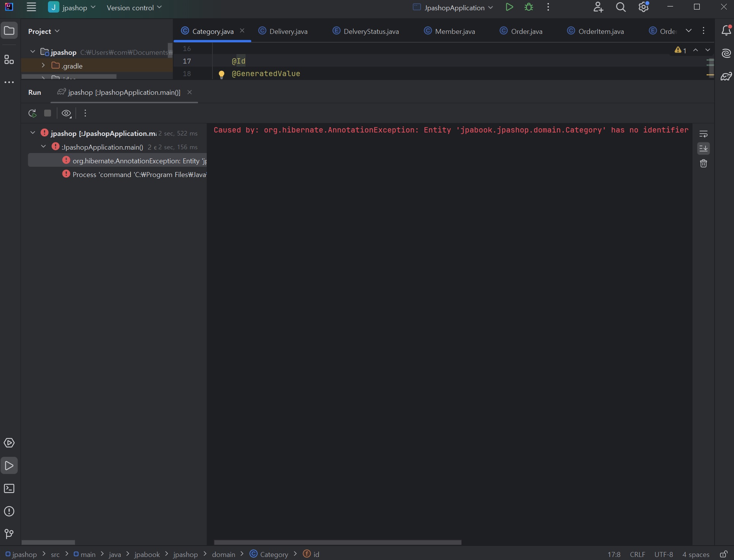Go to previous highlighted warning

(696, 50)
